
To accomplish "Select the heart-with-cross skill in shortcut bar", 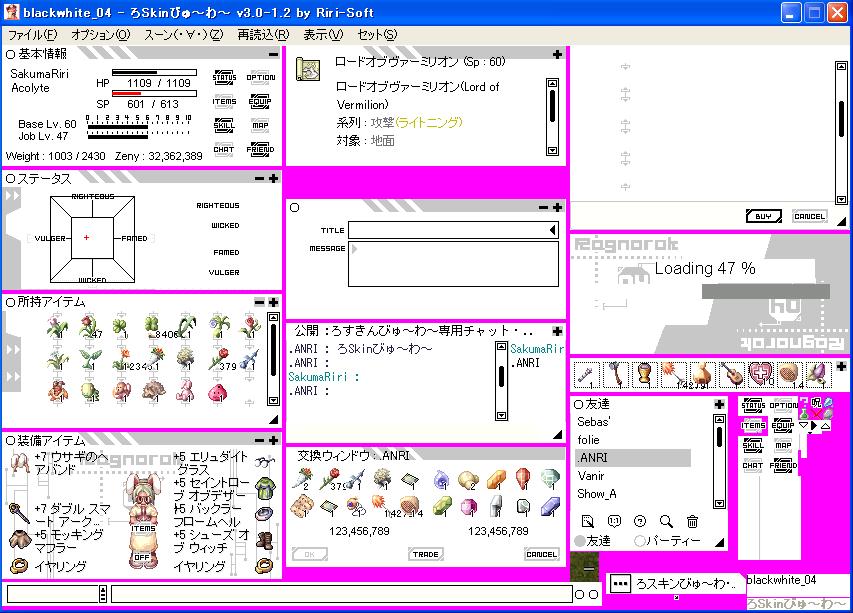I will tap(761, 374).
